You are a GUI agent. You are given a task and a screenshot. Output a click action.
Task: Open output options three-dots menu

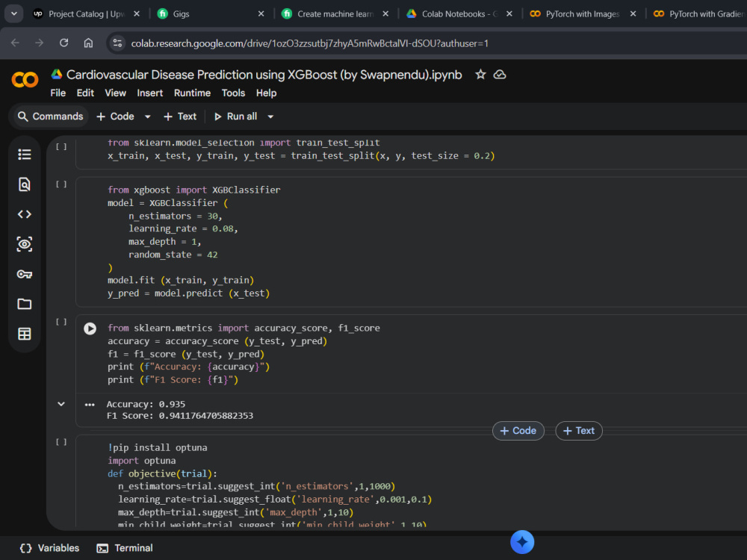point(90,405)
